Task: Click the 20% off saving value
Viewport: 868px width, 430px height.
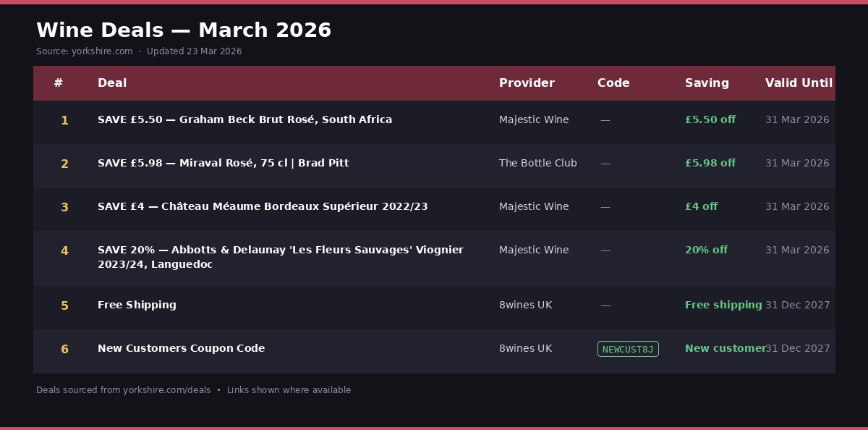Action: click(x=706, y=250)
